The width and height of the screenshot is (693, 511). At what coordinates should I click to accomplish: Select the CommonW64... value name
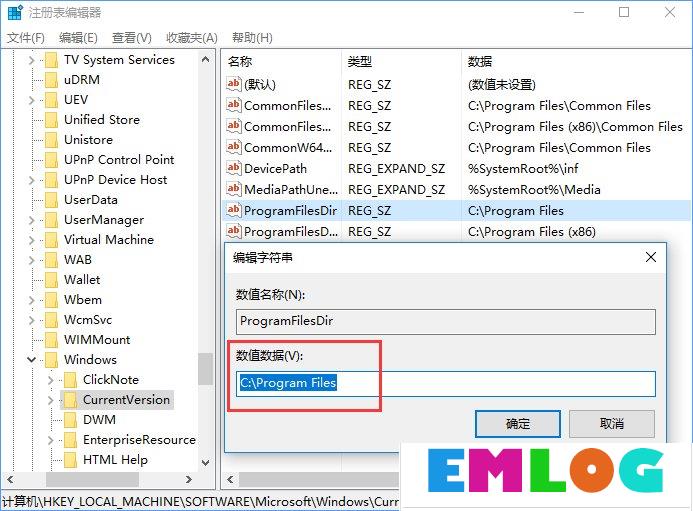[288, 148]
